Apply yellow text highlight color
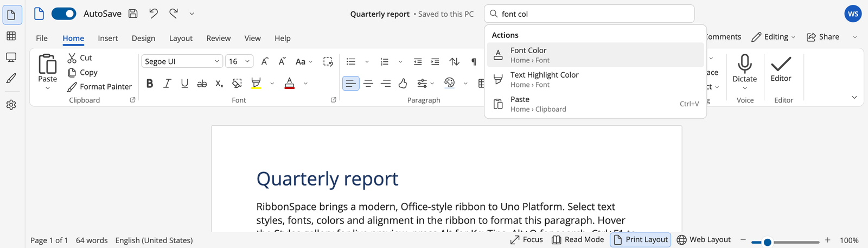868x248 pixels. (256, 83)
